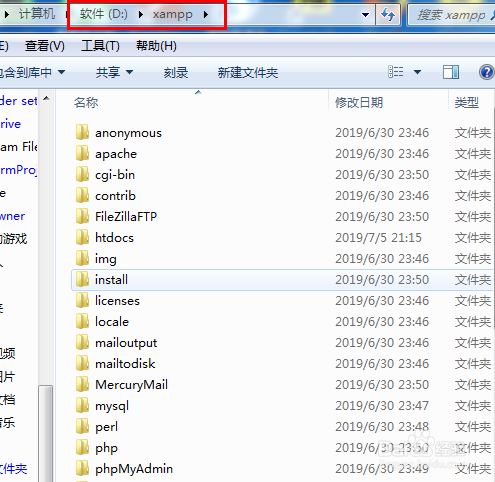The height and width of the screenshot is (482, 495).
Task: Click the 'wner' item in navigation pane
Action: [x=12, y=216]
